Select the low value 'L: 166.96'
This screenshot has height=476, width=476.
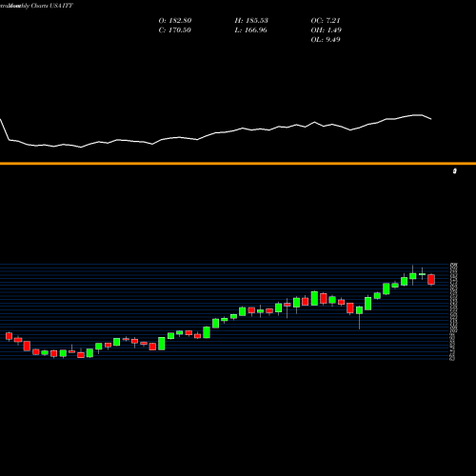point(250,30)
